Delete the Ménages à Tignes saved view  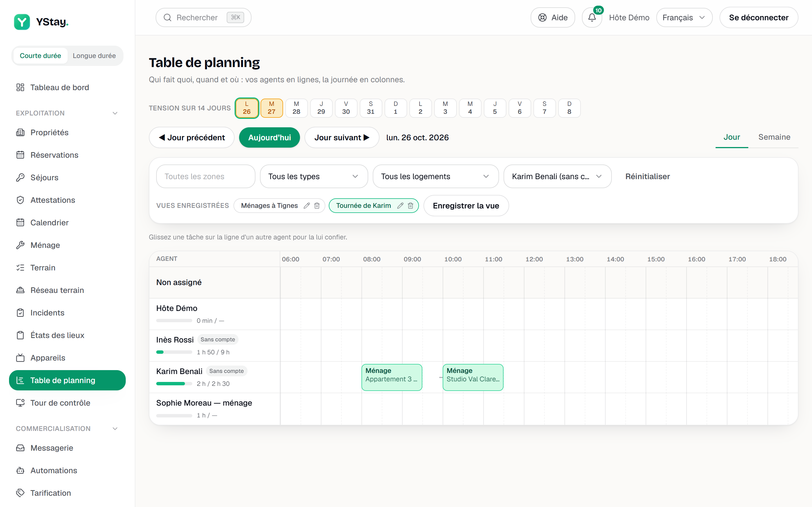click(317, 206)
